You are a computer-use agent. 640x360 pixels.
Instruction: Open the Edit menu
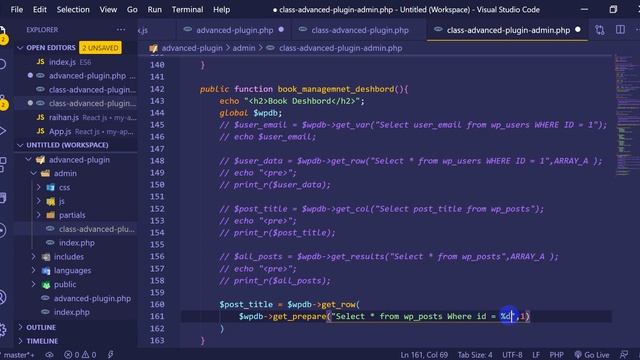coord(40,9)
